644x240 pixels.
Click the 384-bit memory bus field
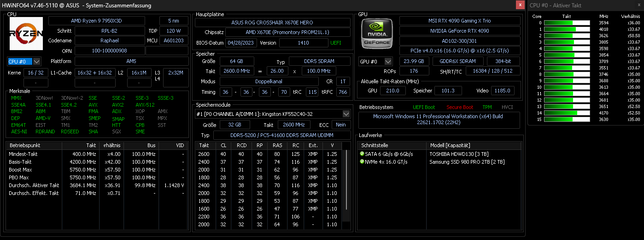pos(504,61)
